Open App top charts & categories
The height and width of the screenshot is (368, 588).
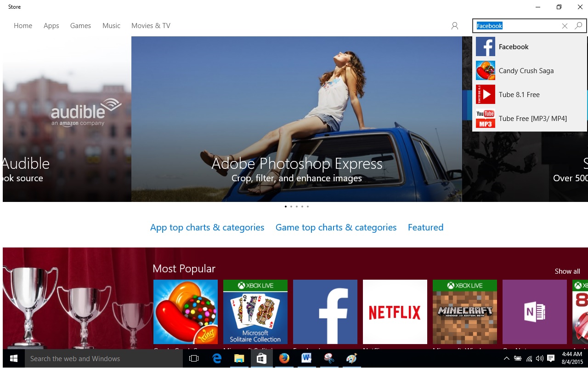click(207, 227)
